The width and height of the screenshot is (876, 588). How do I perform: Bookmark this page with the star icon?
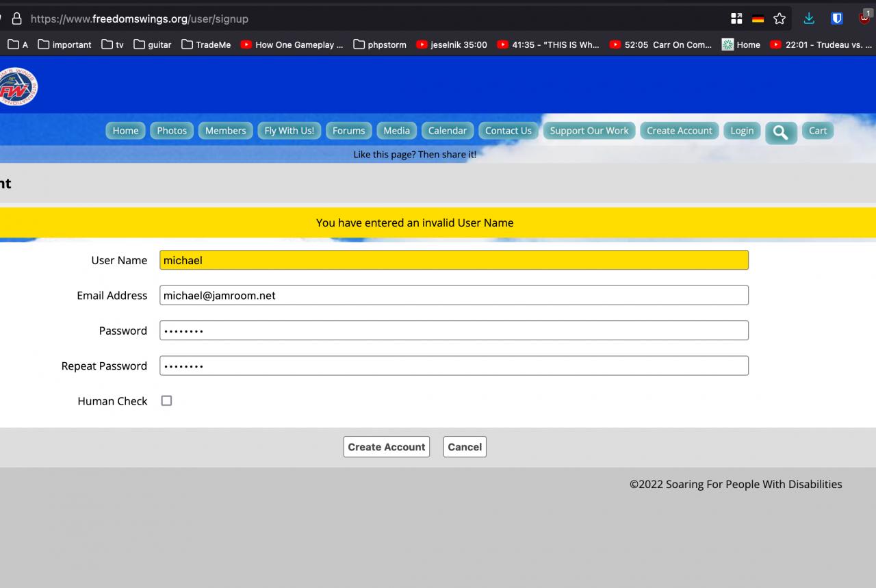click(779, 19)
